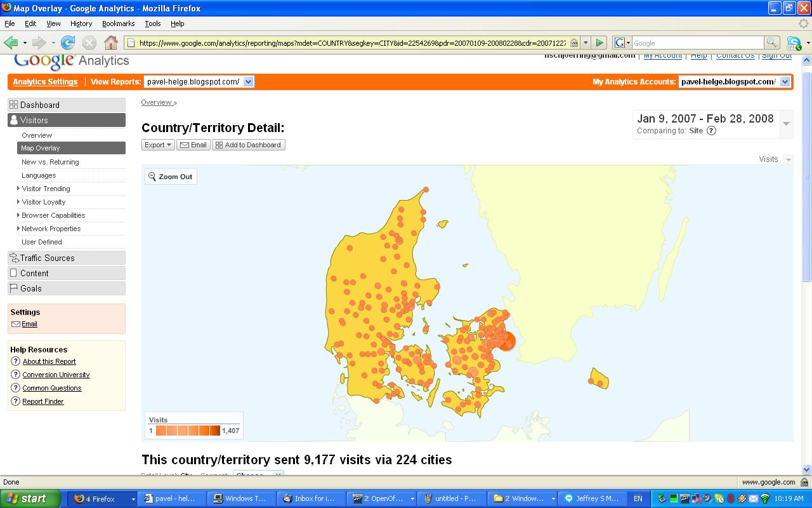This screenshot has height=508, width=812.
Task: Click the Zoom Out magnifier on the map
Action: tap(152, 177)
